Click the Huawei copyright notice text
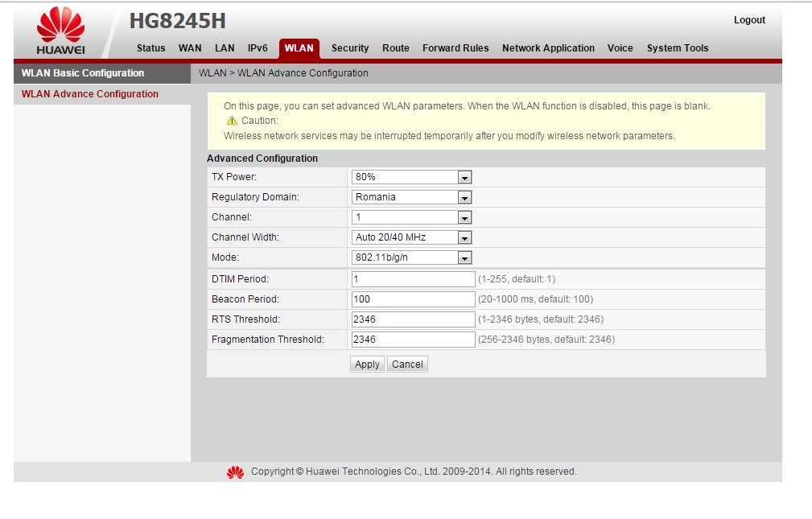The image size is (812, 519). click(414, 472)
